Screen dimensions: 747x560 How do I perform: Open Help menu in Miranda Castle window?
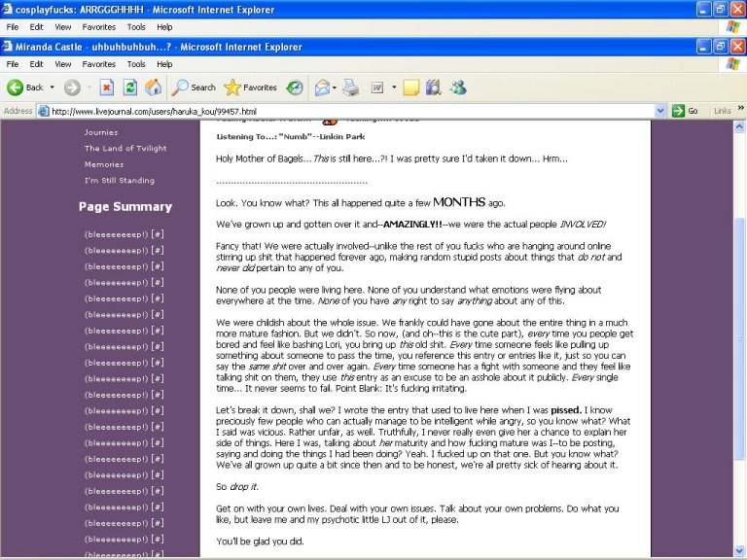click(x=164, y=64)
